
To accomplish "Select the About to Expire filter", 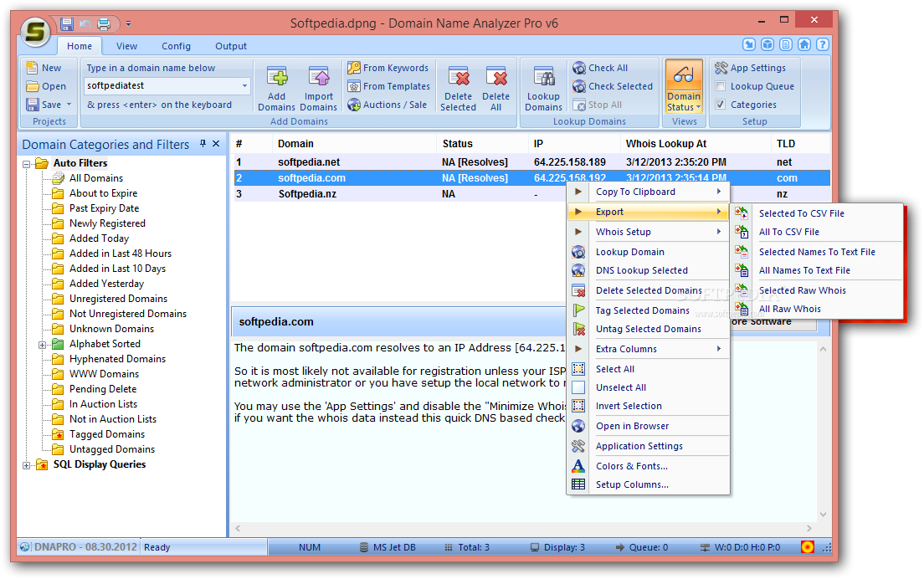I will coord(103,193).
